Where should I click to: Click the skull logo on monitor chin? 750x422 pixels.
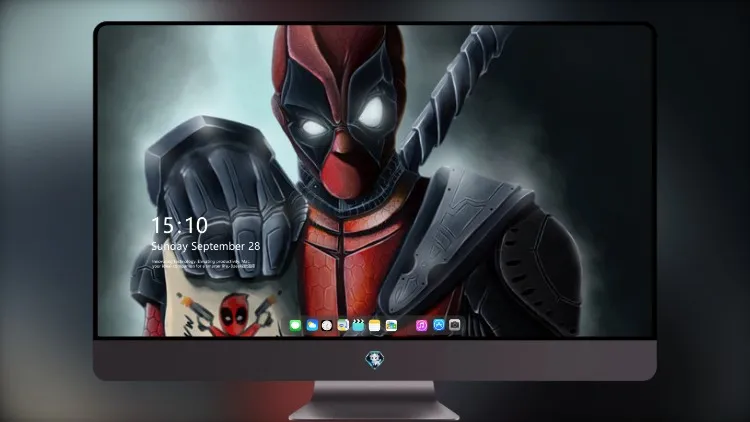point(375,360)
